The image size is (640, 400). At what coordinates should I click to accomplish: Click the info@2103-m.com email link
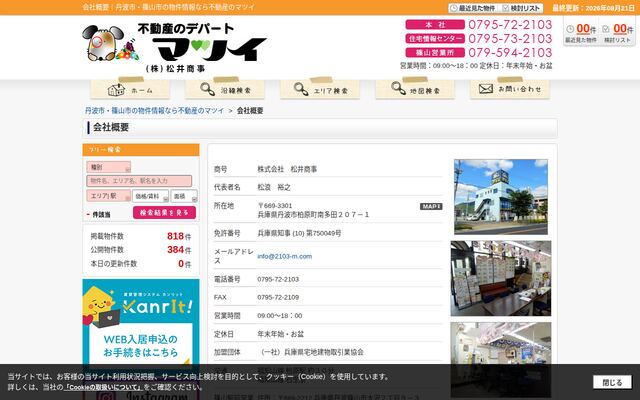284,256
